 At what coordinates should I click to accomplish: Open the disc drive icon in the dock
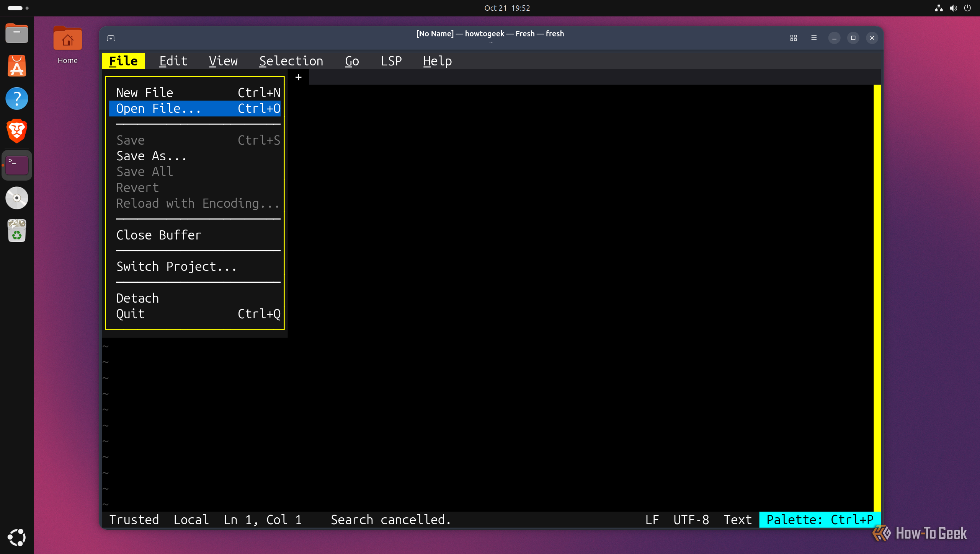tap(17, 198)
